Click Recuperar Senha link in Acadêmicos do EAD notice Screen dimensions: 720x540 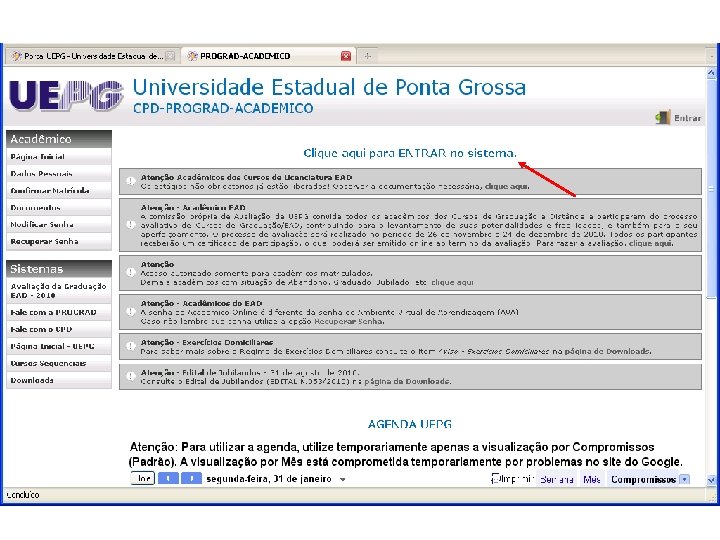[x=349, y=321]
